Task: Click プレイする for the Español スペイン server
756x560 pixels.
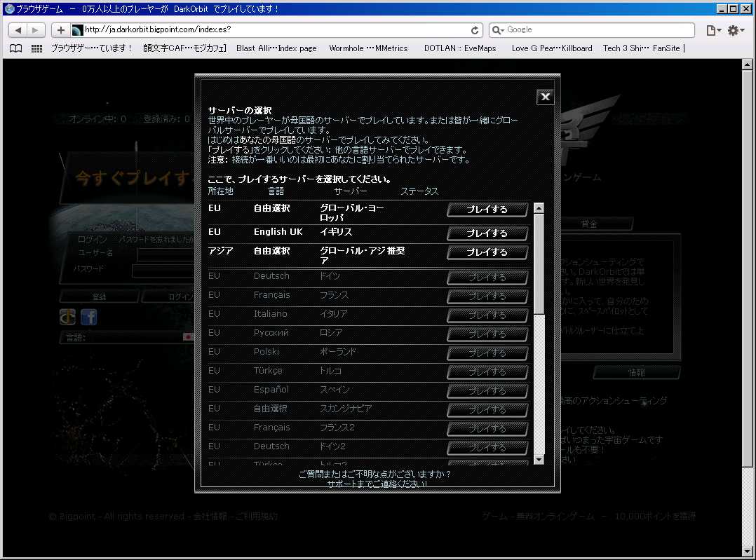Action: tap(487, 391)
